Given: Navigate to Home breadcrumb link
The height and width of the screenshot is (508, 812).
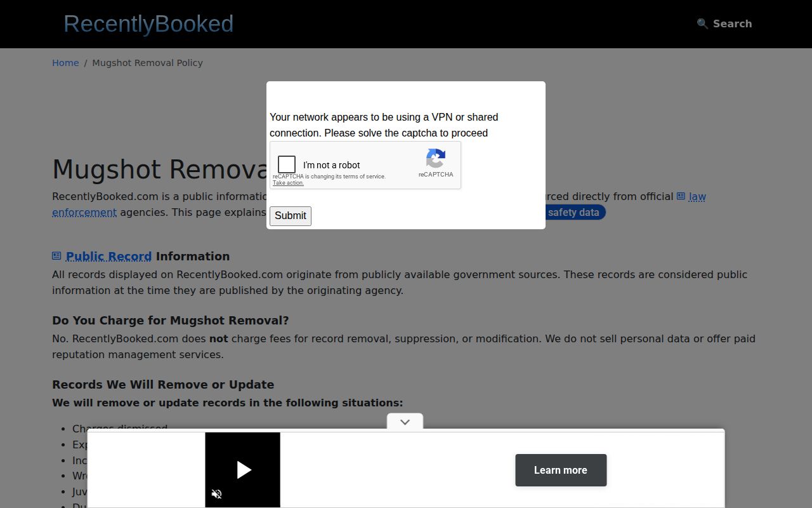Looking at the screenshot, I should pyautogui.click(x=65, y=63).
